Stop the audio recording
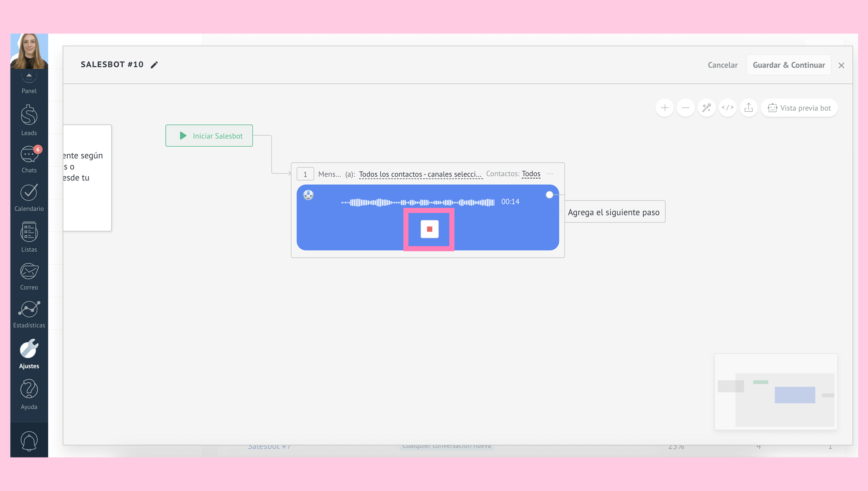This screenshot has width=868, height=491. (429, 229)
